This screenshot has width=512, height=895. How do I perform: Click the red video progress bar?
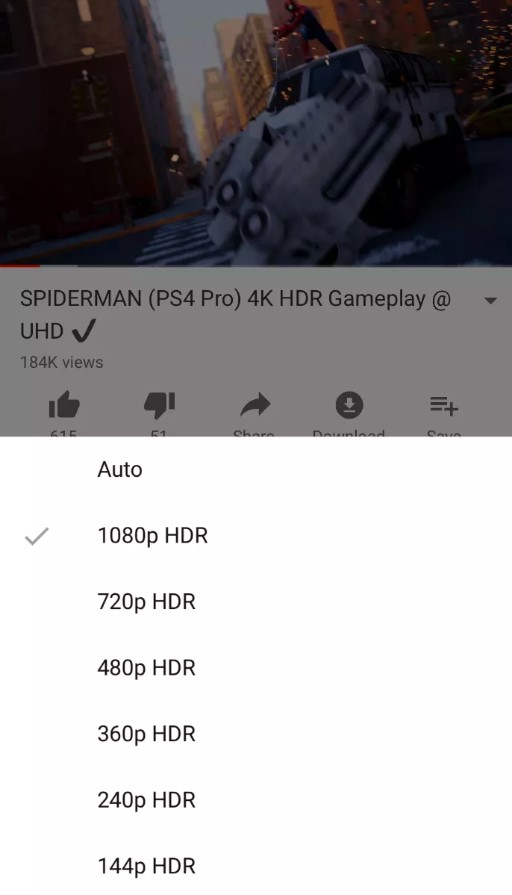20,265
